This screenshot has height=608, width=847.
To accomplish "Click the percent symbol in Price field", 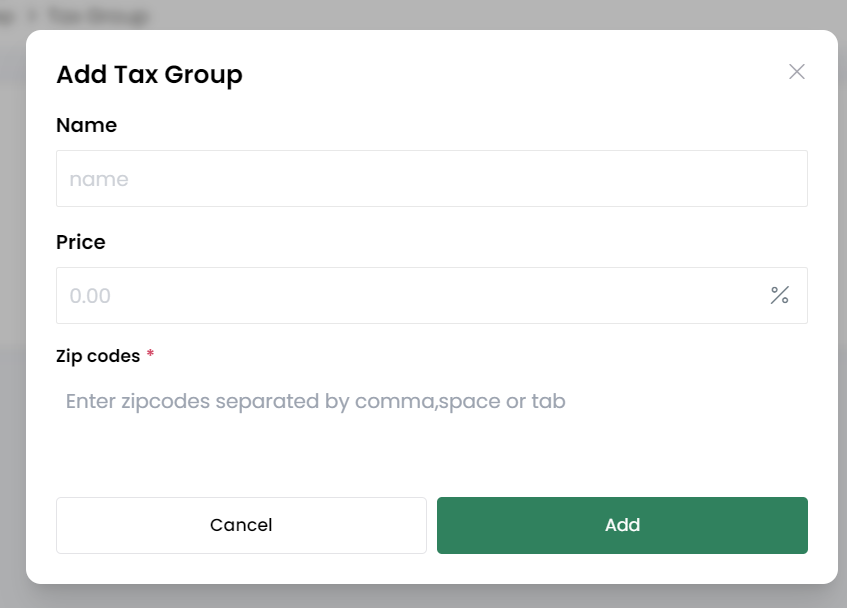I will tap(779, 295).
